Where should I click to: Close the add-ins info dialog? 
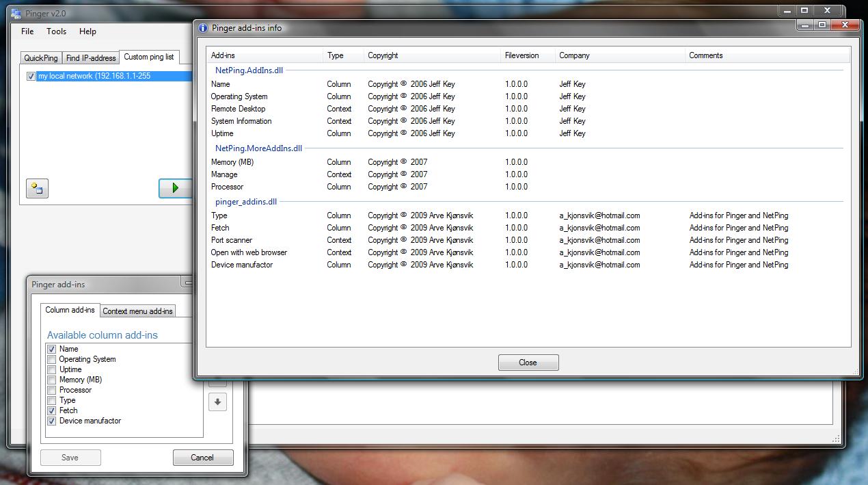tap(528, 363)
